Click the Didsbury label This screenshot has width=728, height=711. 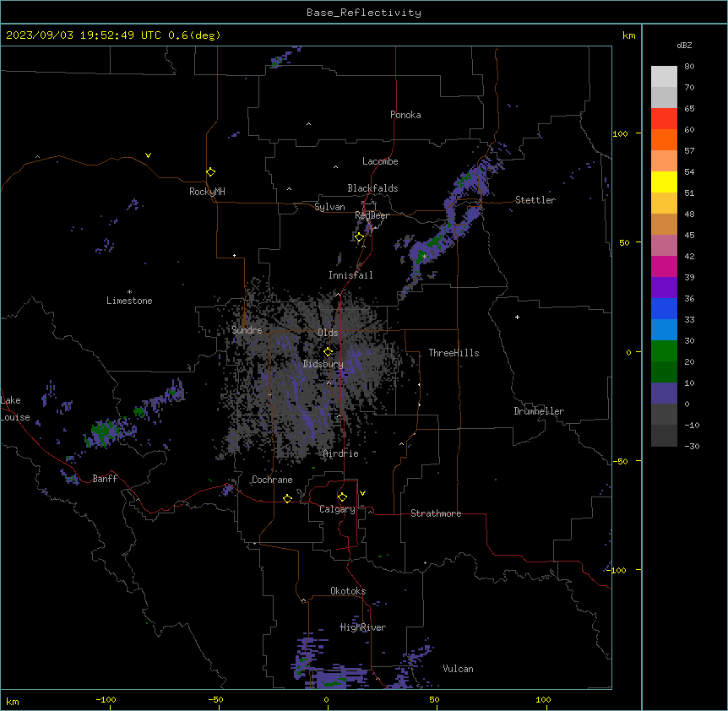coord(323,364)
